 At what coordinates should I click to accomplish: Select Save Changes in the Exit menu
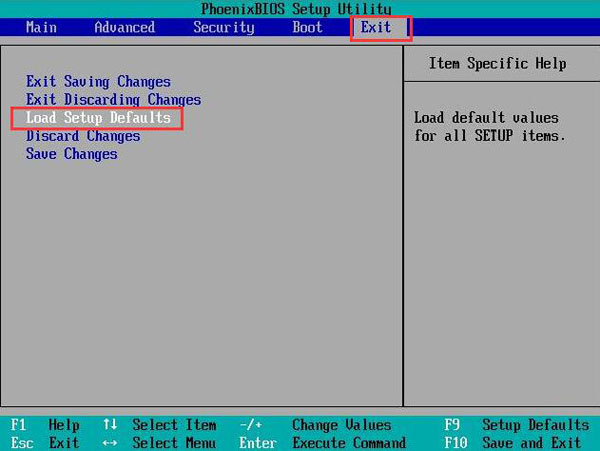pyautogui.click(x=71, y=154)
